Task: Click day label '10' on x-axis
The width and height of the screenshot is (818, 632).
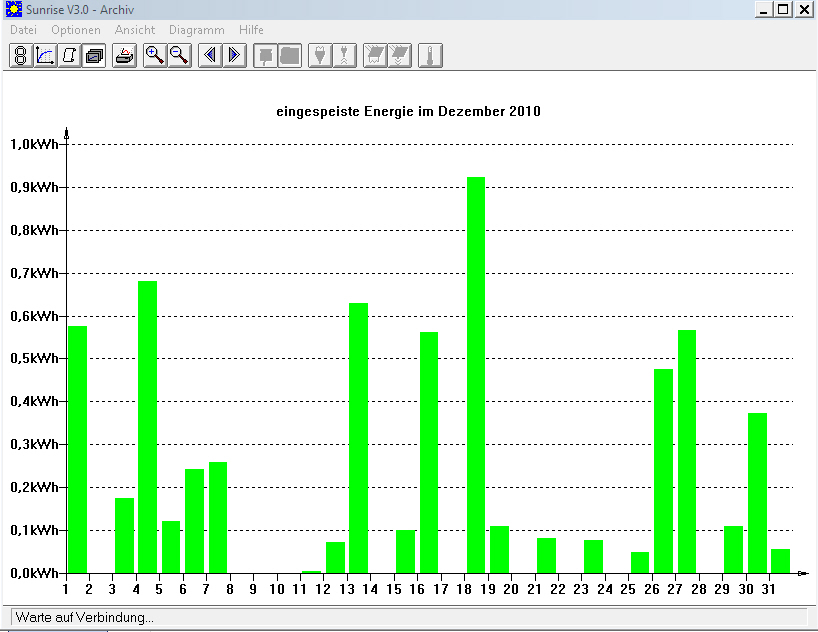Action: point(276,589)
